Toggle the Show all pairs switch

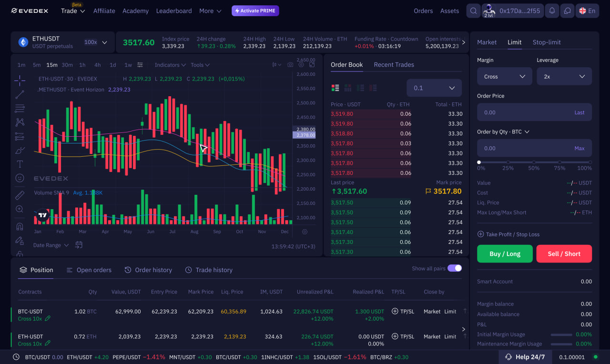[455, 268]
